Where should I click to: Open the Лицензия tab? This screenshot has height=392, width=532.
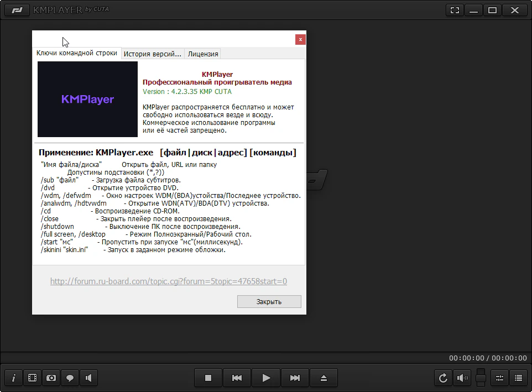[203, 54]
